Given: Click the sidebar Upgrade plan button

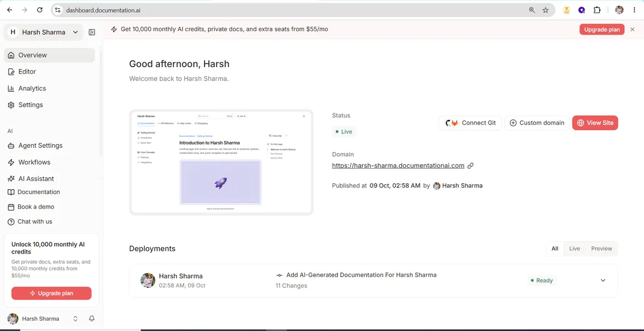Looking at the screenshot, I should (x=52, y=293).
